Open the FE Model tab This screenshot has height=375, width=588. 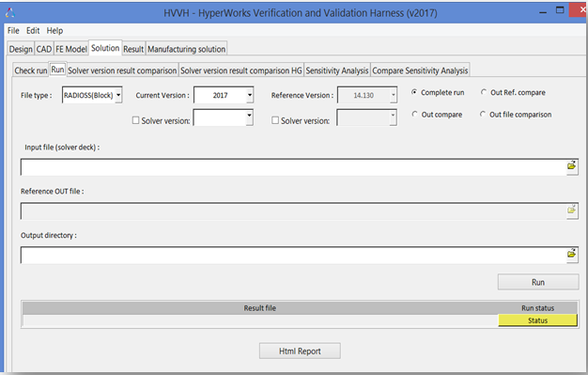click(71, 49)
